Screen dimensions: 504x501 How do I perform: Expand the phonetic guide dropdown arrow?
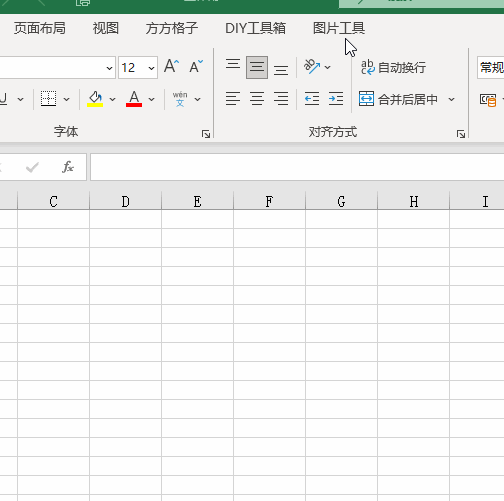[197, 99]
